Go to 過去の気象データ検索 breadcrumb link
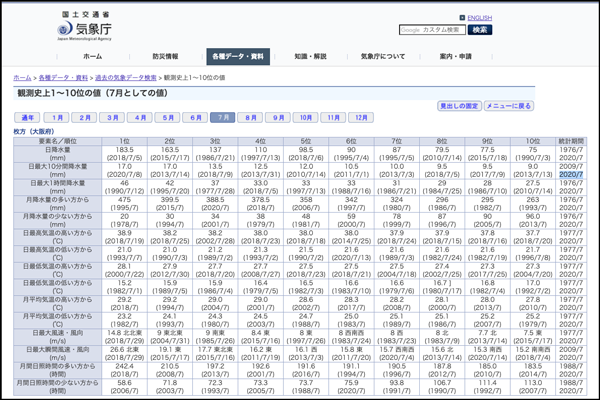 pos(125,77)
